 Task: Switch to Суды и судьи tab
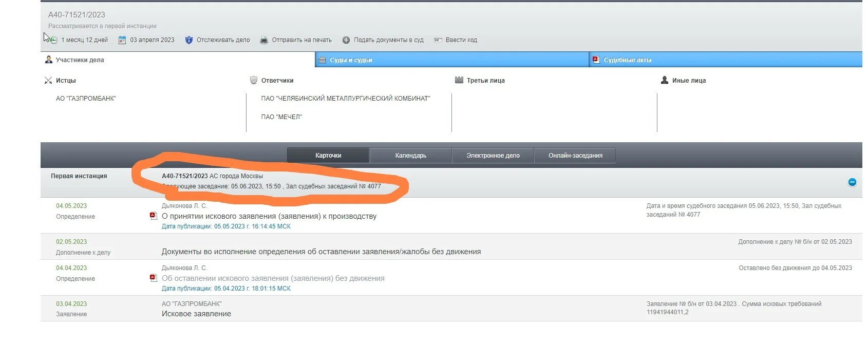click(x=452, y=60)
